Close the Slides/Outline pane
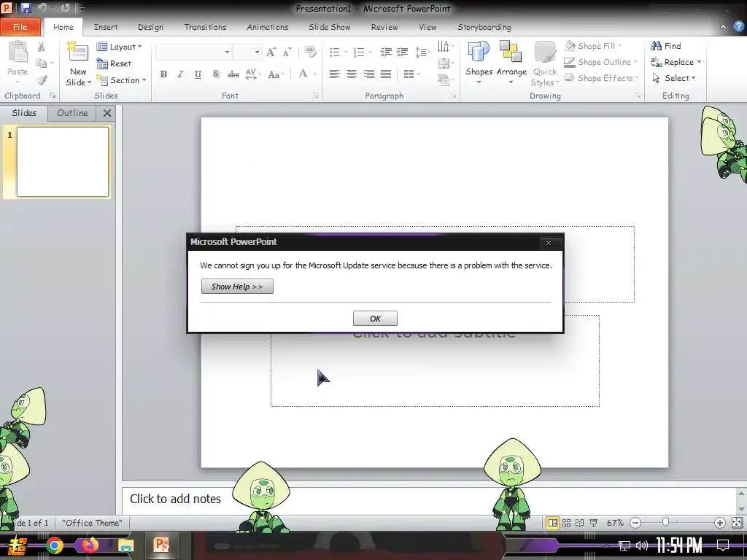Viewport: 747px width, 560px height. tap(107, 113)
